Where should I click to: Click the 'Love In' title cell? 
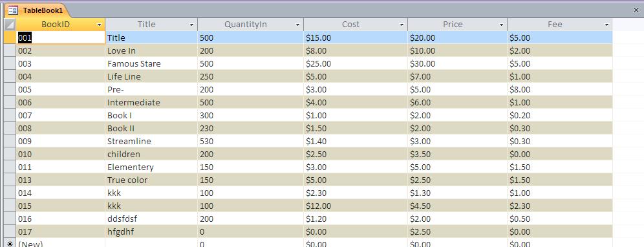pyautogui.click(x=151, y=51)
